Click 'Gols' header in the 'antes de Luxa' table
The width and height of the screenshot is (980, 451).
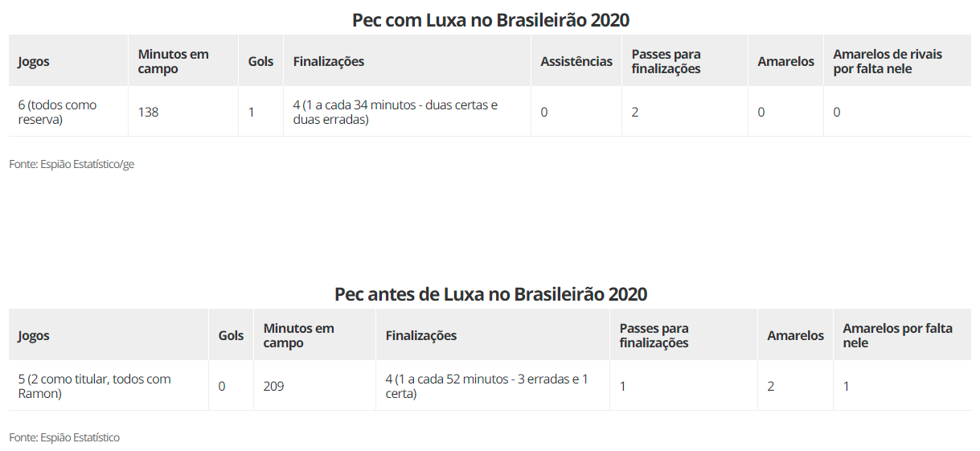(231, 336)
